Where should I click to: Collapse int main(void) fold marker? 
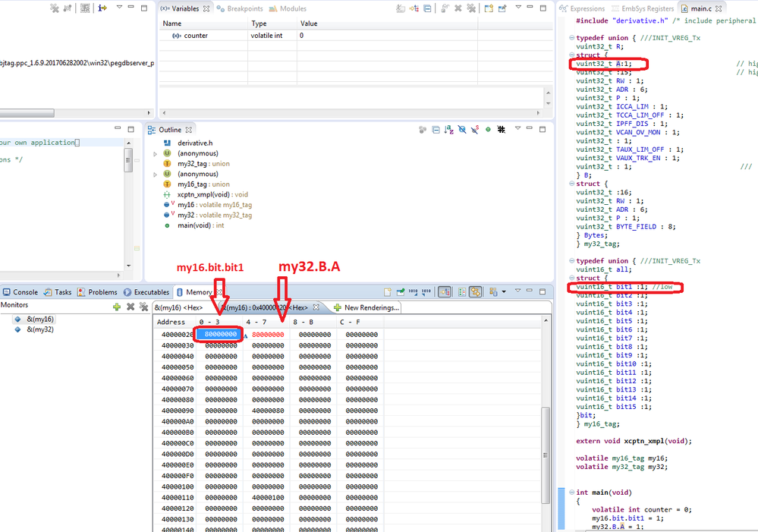click(571, 493)
